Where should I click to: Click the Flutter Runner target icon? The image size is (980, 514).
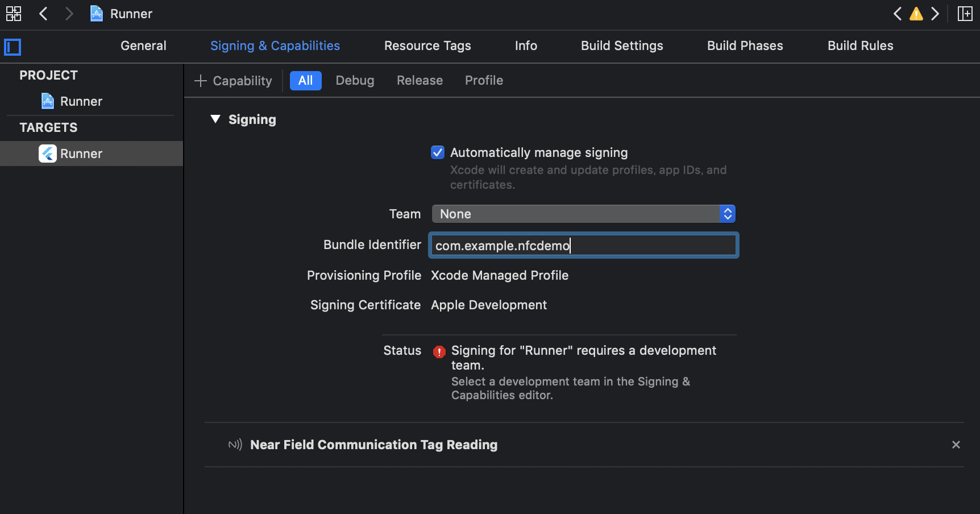tap(48, 154)
